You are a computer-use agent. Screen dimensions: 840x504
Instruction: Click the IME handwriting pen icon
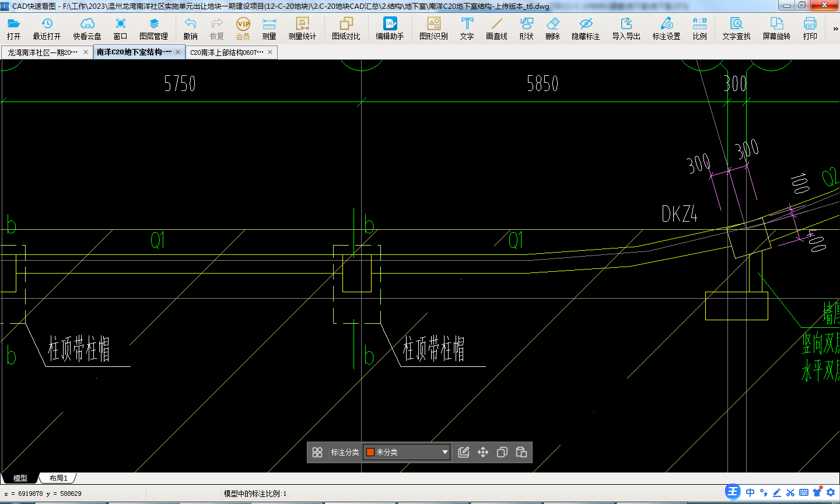pos(777,492)
